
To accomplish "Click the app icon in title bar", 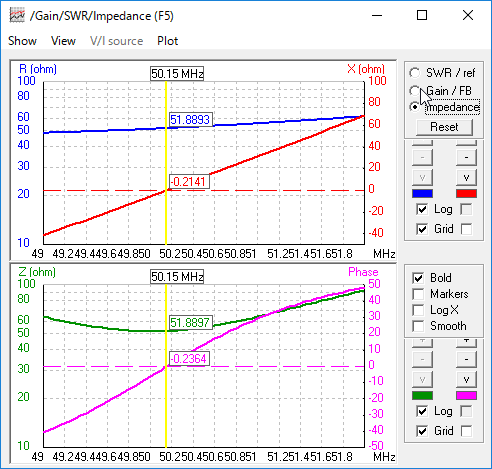I will (x=17, y=16).
